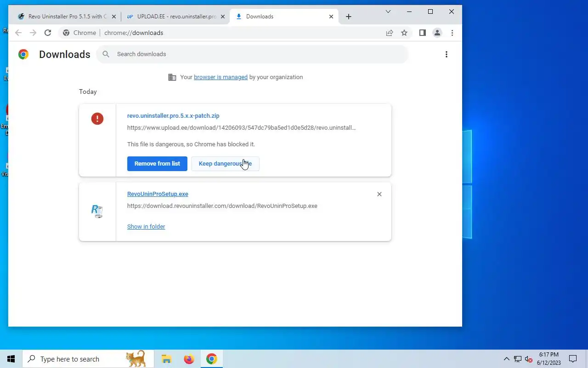This screenshot has height=368, width=588.
Task: Click the revouninstaller.com download URL text
Action: pos(222,206)
